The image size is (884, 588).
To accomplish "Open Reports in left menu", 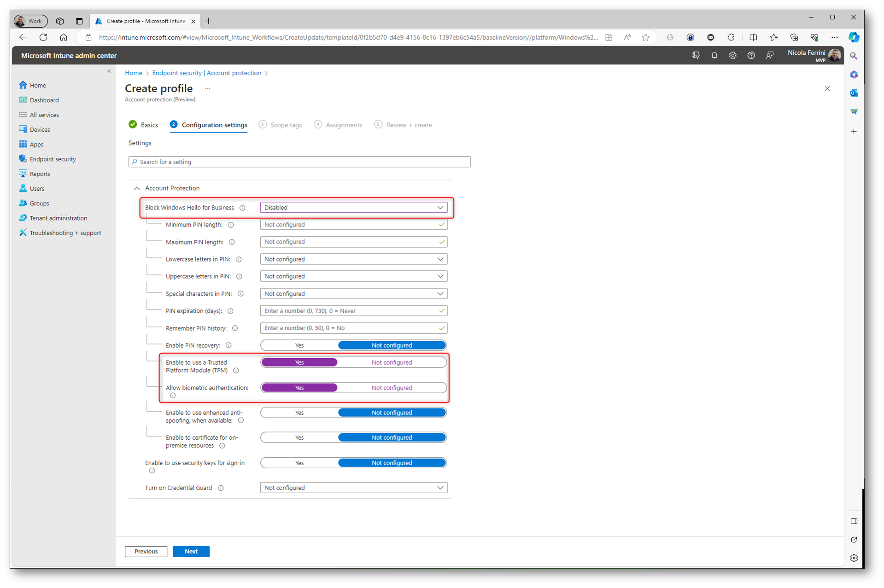I will click(x=40, y=174).
